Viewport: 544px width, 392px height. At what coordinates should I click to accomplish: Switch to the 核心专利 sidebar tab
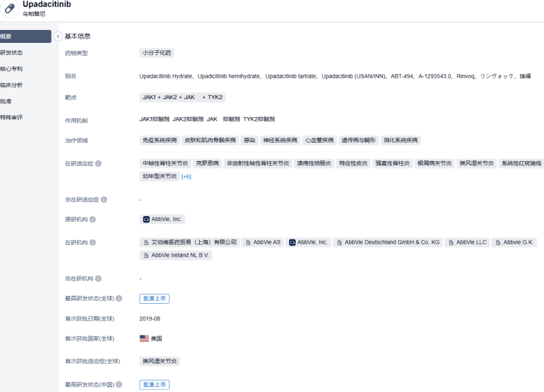click(x=12, y=69)
